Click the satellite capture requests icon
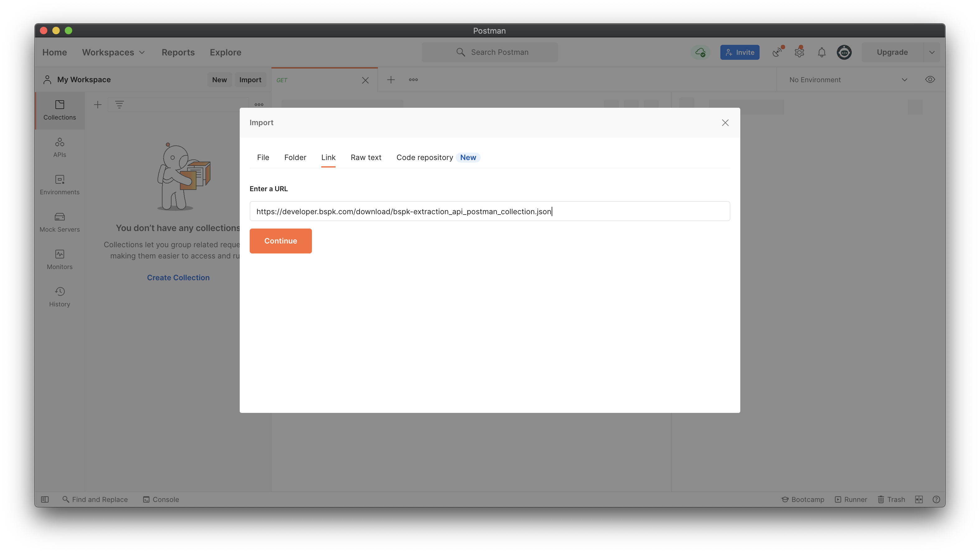Viewport: 980px width, 553px height. 778,52
